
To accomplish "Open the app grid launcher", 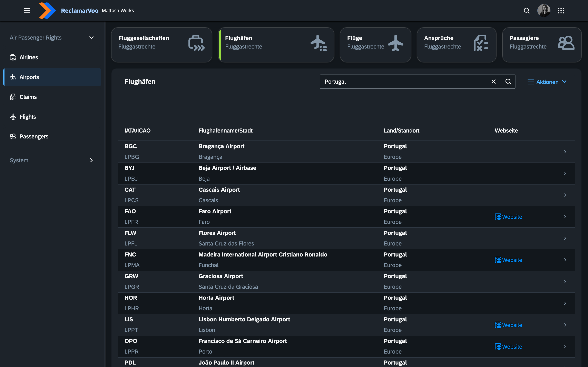I will (x=561, y=10).
